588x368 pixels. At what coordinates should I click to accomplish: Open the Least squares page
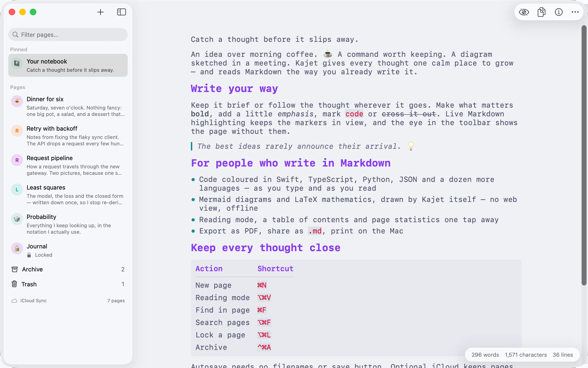pos(68,195)
